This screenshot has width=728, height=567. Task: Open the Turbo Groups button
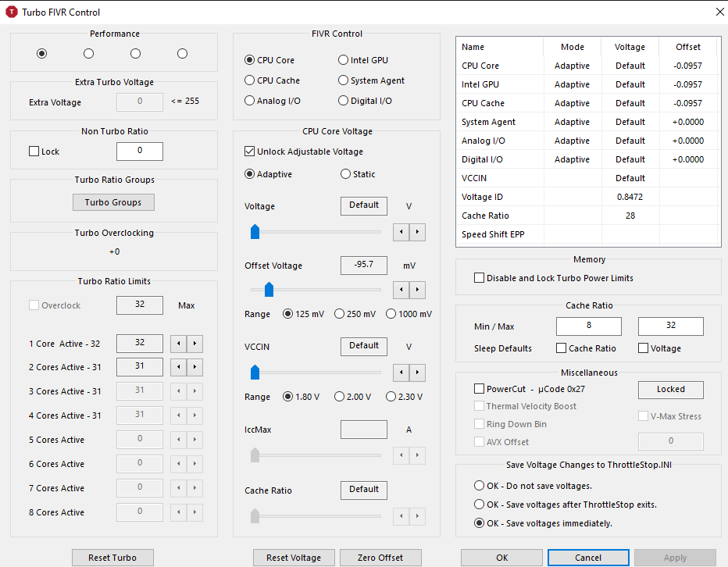coord(113,202)
